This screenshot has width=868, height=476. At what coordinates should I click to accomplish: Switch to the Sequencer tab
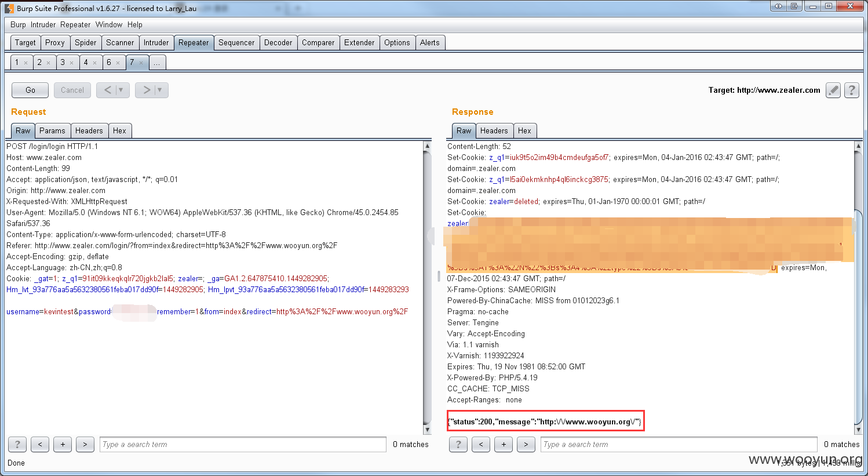236,42
